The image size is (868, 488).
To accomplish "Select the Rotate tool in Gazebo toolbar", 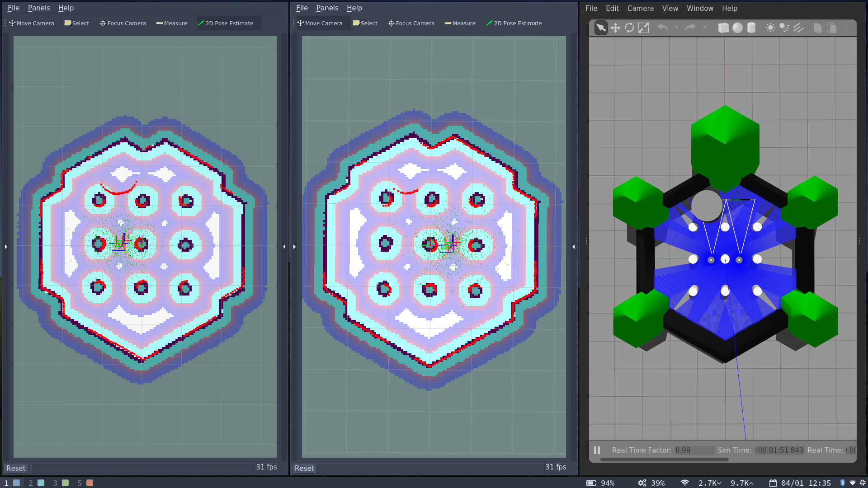I will pos(630,28).
